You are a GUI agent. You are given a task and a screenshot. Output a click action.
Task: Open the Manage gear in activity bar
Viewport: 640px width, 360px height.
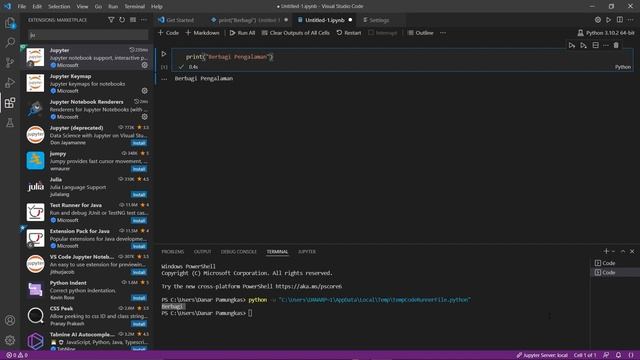[x=10, y=340]
